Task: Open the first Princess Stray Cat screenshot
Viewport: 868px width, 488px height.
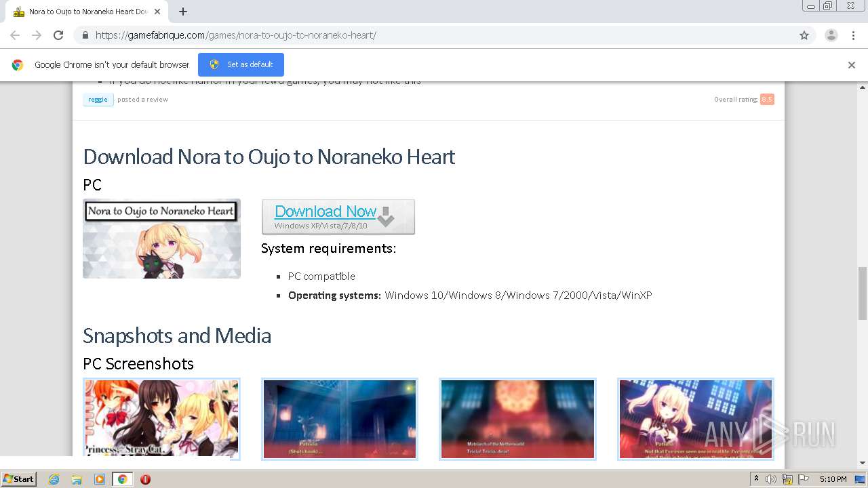Action: (x=161, y=419)
